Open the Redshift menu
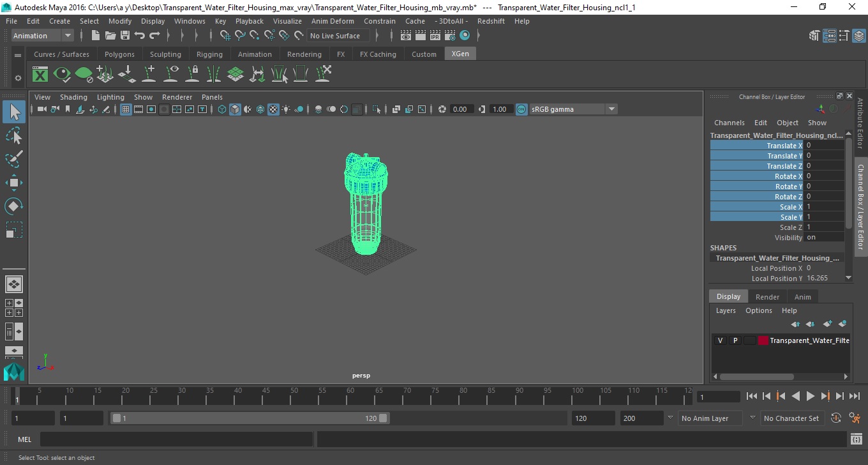Screen dimensions: 868x465 coord(491,21)
